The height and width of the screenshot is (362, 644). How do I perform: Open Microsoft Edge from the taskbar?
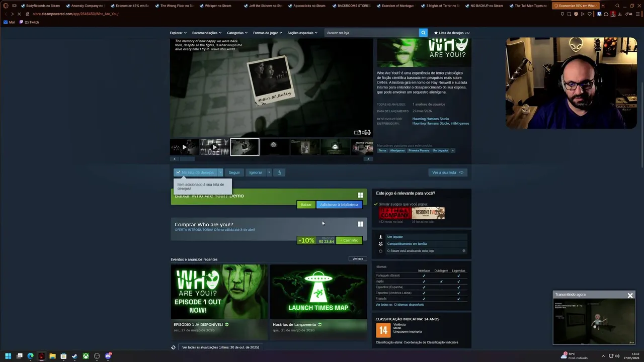pyautogui.click(x=30, y=356)
